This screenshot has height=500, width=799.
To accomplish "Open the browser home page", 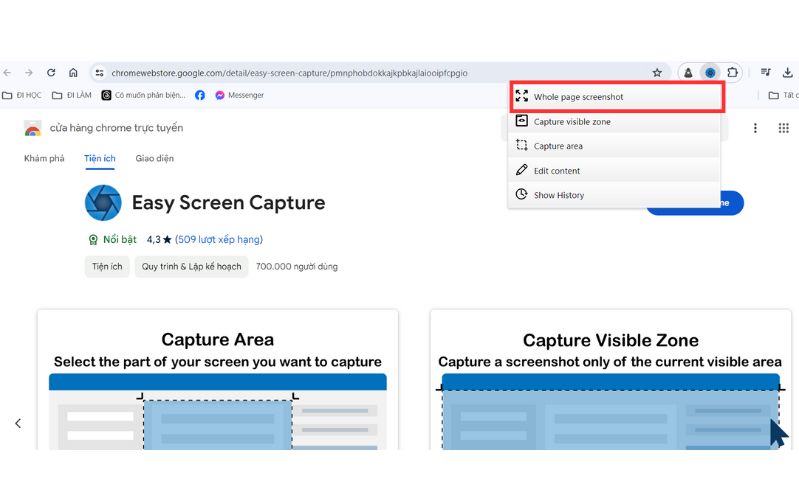I will click(x=73, y=73).
